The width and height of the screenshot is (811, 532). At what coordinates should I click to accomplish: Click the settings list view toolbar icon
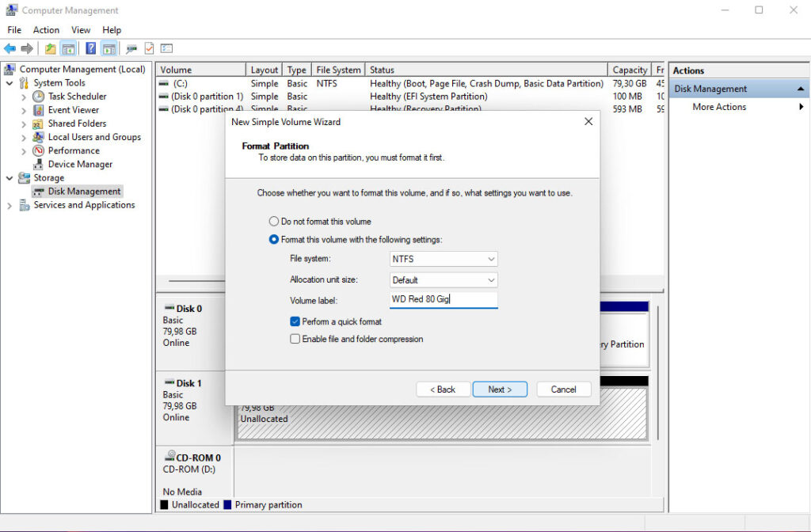click(166, 48)
